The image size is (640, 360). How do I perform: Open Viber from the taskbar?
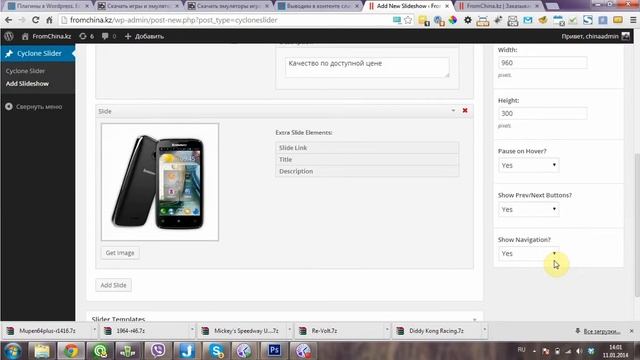pos(158,351)
